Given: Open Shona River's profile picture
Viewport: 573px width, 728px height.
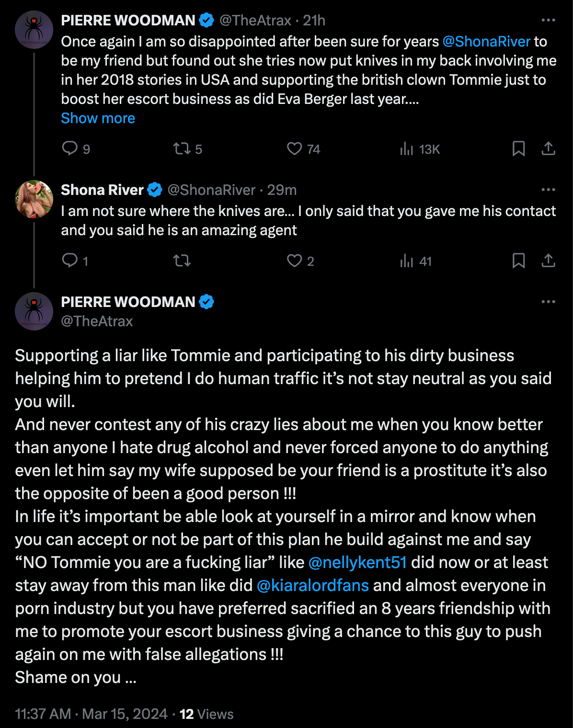Looking at the screenshot, I should [x=34, y=199].
